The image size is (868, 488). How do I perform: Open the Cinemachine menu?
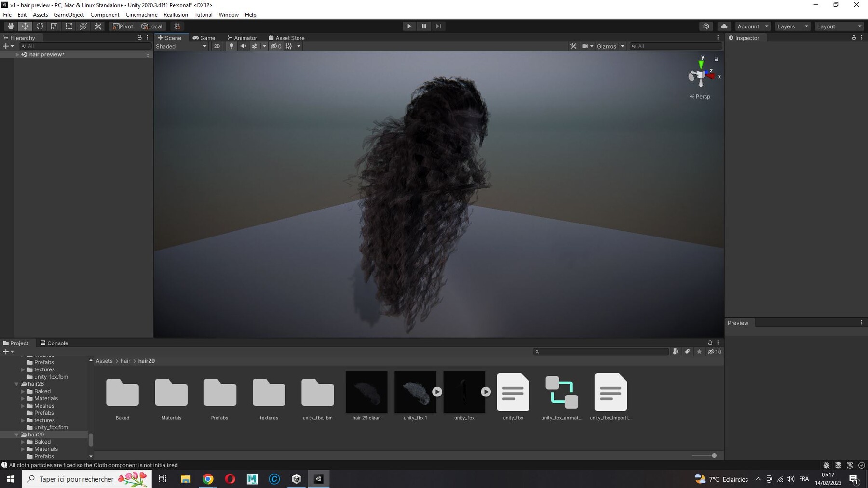(x=141, y=15)
